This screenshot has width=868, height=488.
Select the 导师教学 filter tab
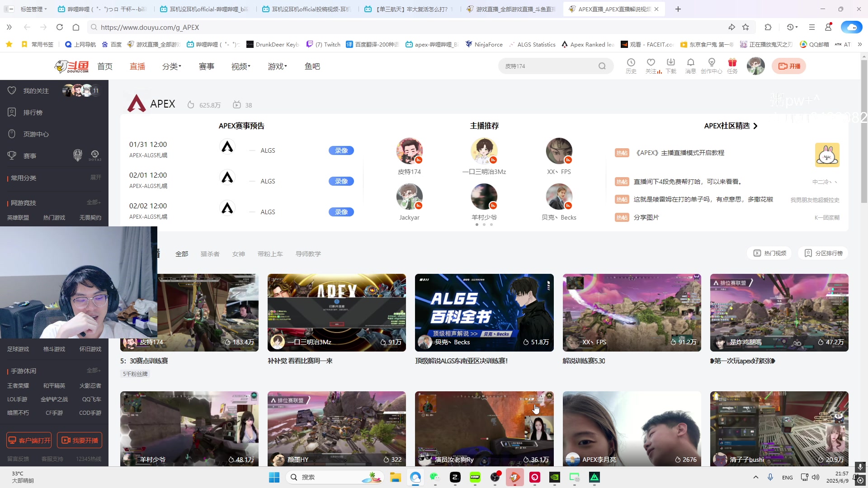pos(308,254)
